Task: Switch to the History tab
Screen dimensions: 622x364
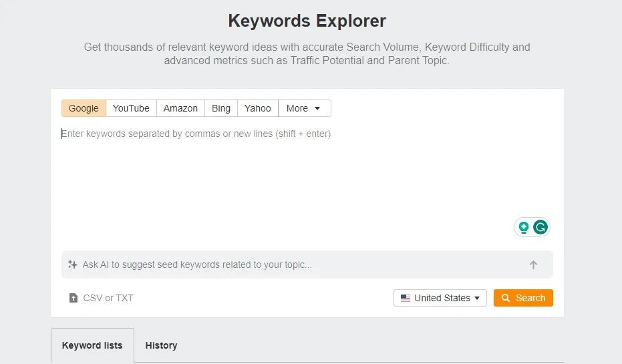Action: coord(161,345)
